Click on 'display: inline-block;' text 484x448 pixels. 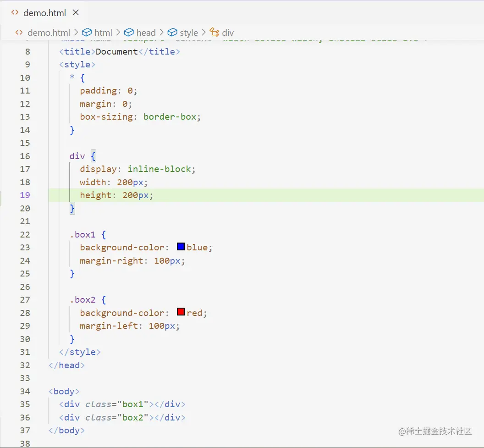137,169
